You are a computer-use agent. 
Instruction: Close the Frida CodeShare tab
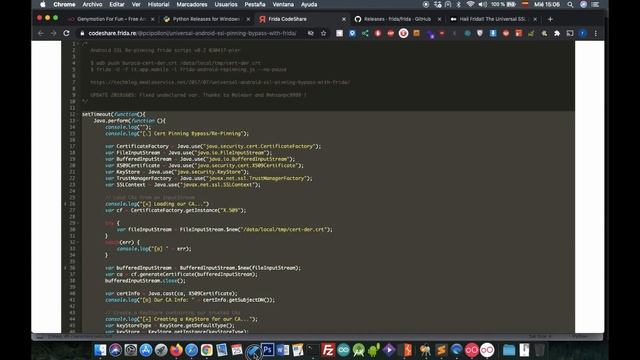click(x=344, y=19)
